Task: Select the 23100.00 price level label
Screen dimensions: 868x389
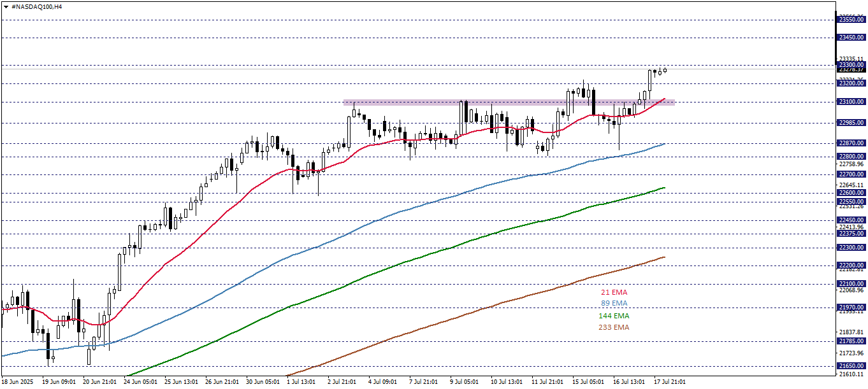Action: click(x=851, y=102)
